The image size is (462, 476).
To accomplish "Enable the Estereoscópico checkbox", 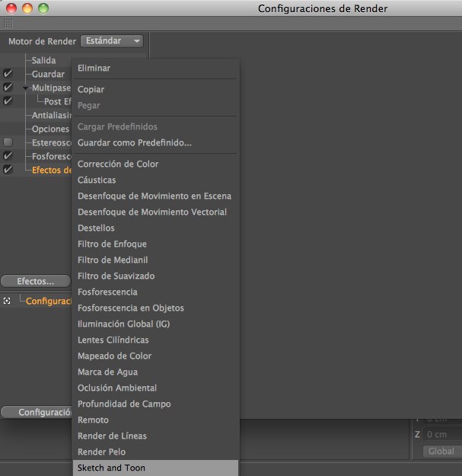I will click(x=8, y=142).
